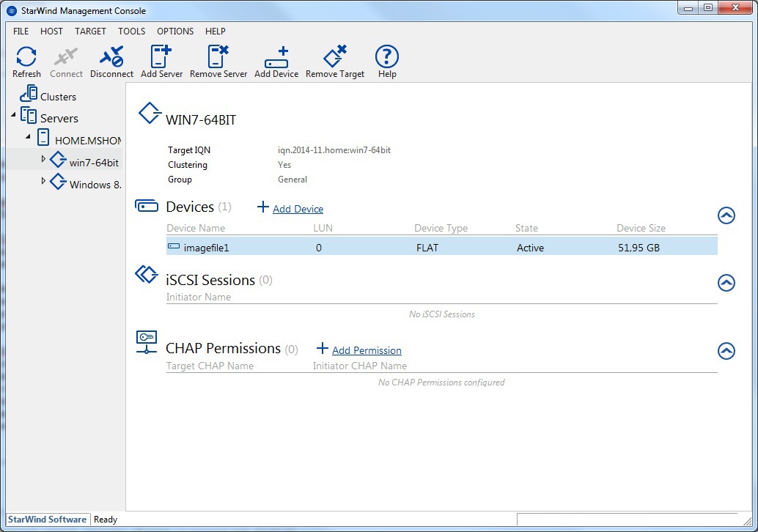This screenshot has width=758, height=532.
Task: Collapse the CHAP Permissions section chevron
Action: click(x=726, y=351)
